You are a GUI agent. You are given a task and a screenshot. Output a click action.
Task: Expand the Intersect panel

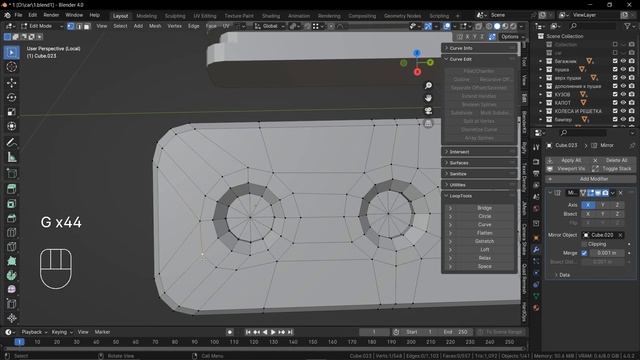480,152
